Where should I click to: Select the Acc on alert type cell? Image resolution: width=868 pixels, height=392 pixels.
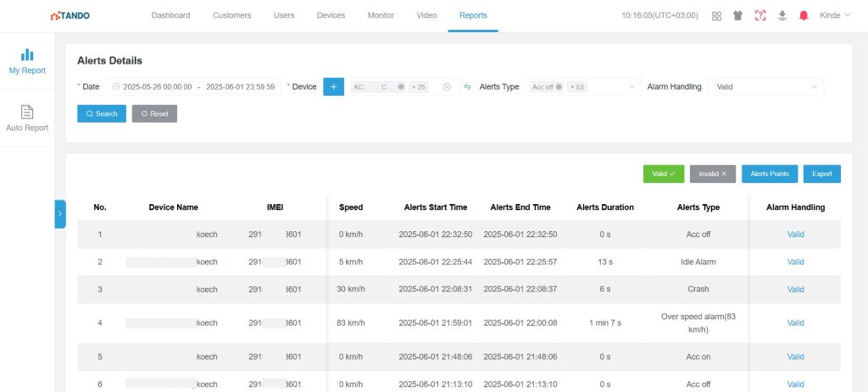(x=698, y=357)
